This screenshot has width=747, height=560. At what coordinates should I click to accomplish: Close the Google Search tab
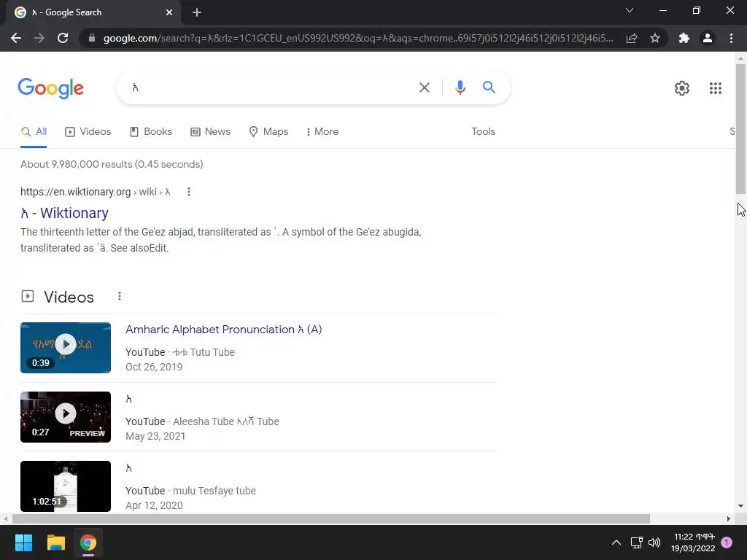pyautogui.click(x=169, y=12)
